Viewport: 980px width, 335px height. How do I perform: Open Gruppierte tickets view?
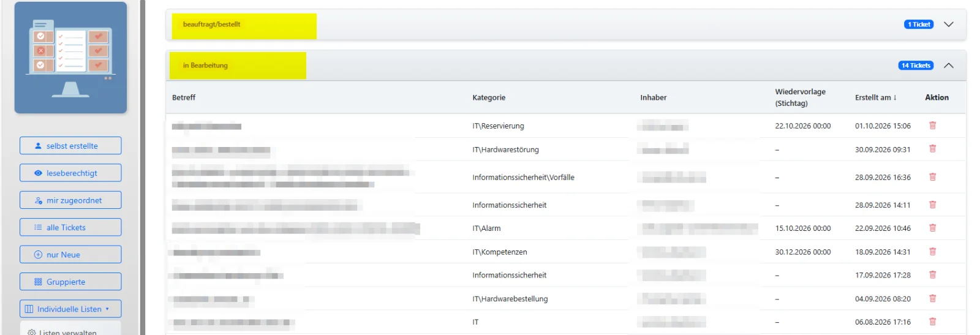(70, 282)
